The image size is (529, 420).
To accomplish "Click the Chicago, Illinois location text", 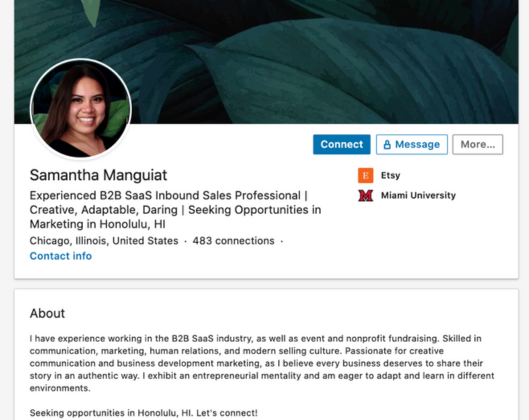I will (104, 241).
